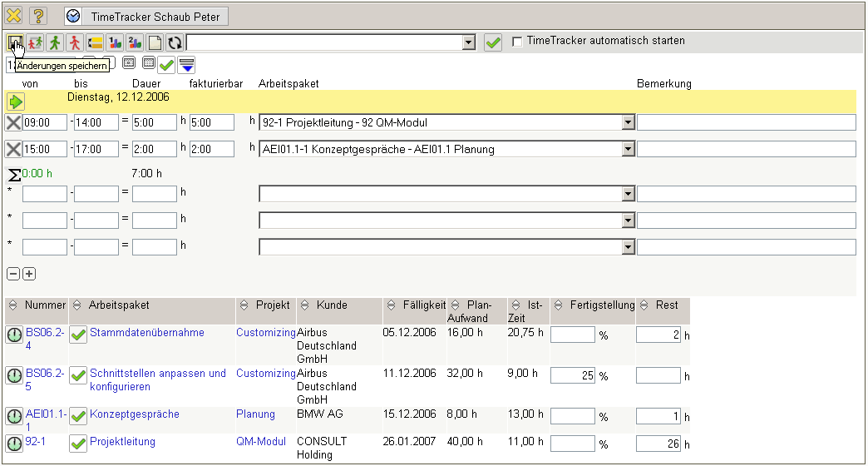Start the timer for the Projektleitung work package

click(14, 443)
